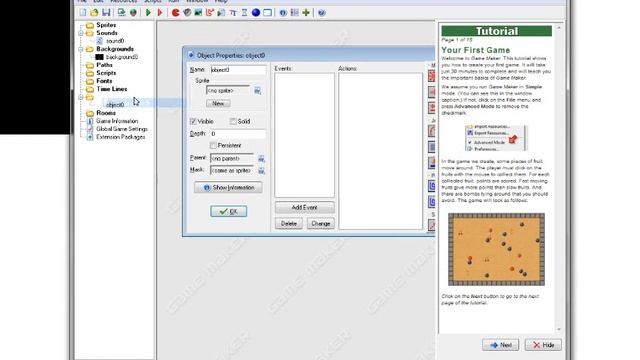Collapse the Sounds folder node

tap(81, 33)
